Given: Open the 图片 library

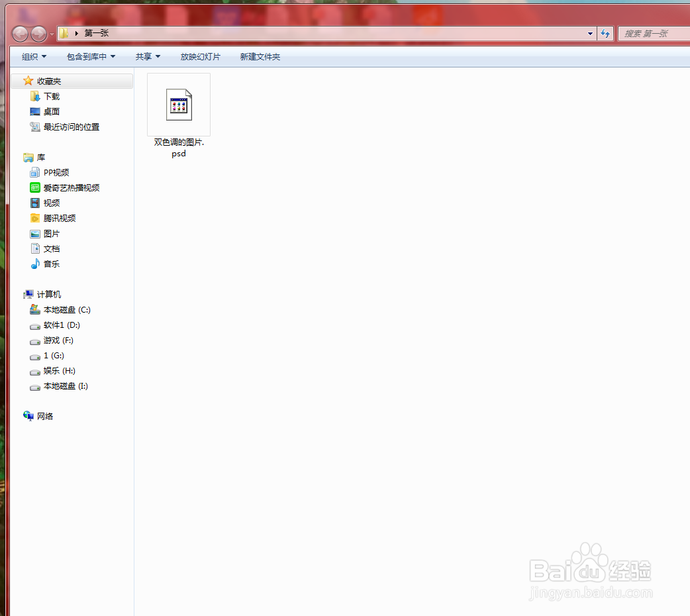Looking at the screenshot, I should (x=52, y=234).
